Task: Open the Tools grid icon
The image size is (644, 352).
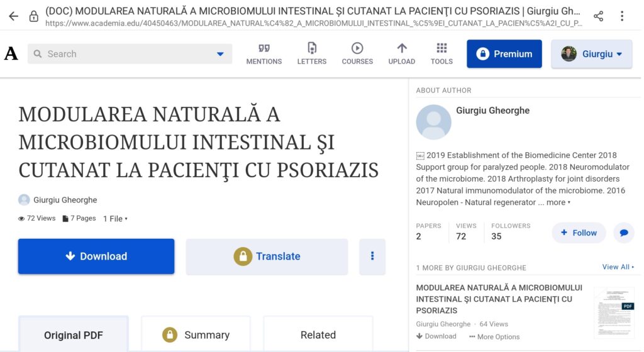Action: click(441, 48)
